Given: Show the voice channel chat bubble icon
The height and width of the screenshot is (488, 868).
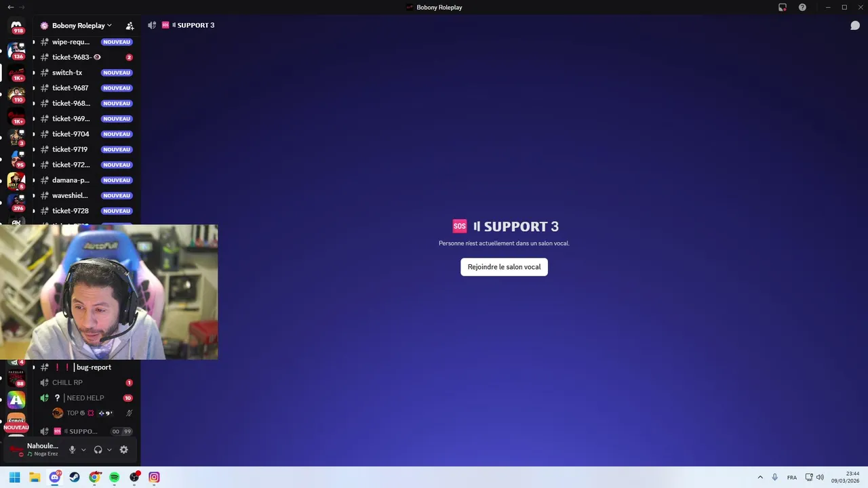Looking at the screenshot, I should [x=855, y=25].
